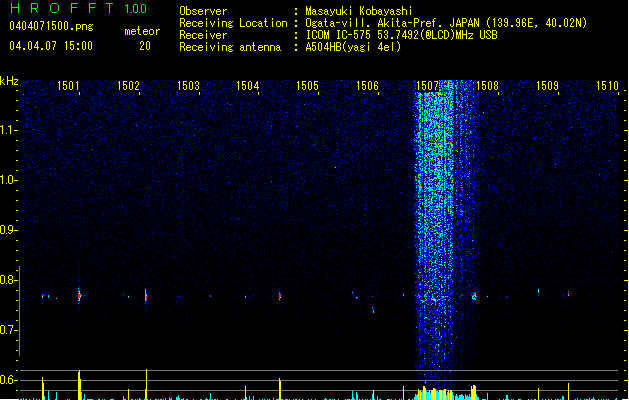Click the 0.7 kHz frequency tick label
Viewport: 629px width, 400px height.
8,330
